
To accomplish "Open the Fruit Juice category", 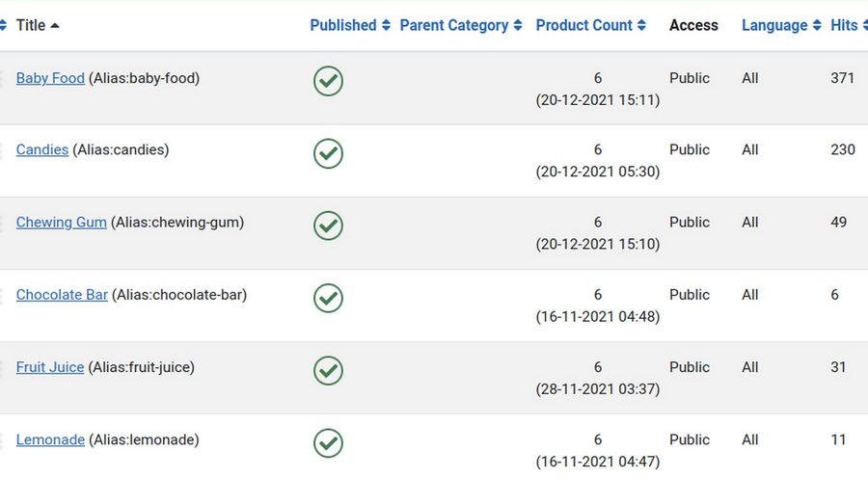I will click(x=50, y=367).
